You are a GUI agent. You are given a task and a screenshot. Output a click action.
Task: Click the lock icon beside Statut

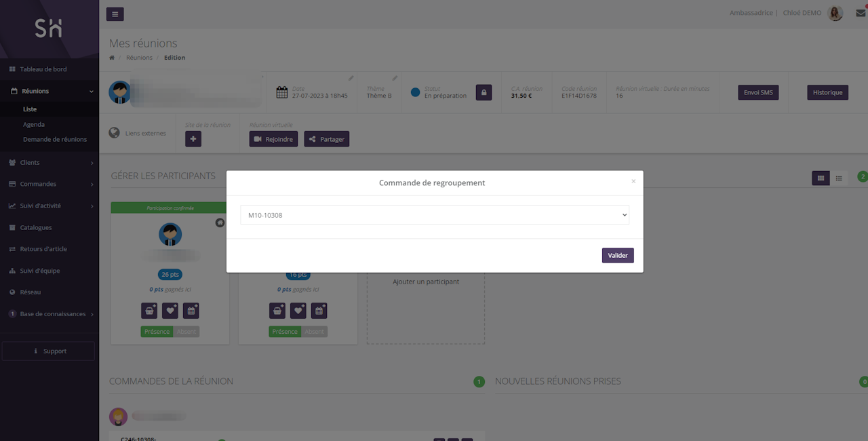(x=484, y=92)
